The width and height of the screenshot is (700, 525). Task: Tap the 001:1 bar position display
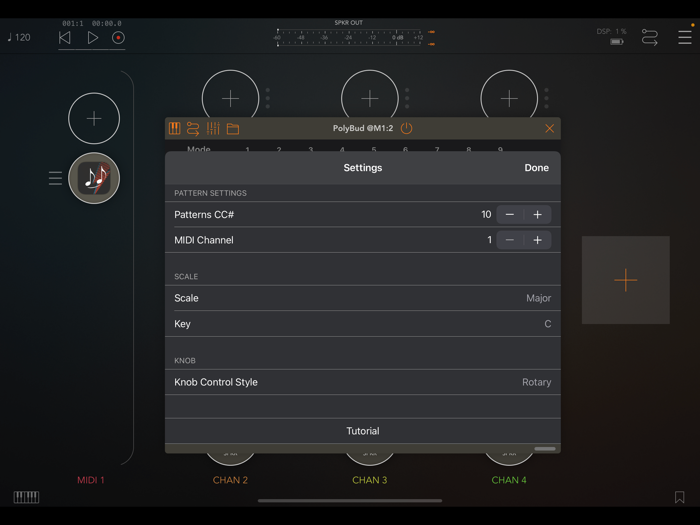coord(73,23)
